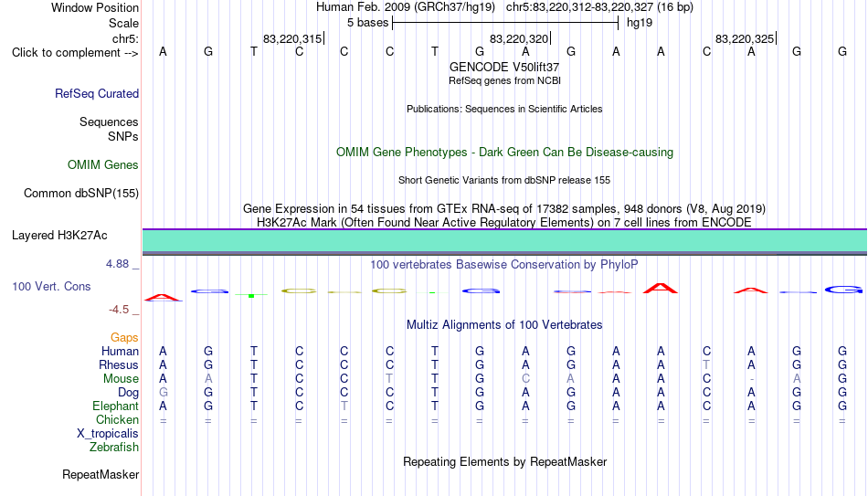Click the PhyloP minimum value -4.5
868x496 pixels.
[119, 310]
